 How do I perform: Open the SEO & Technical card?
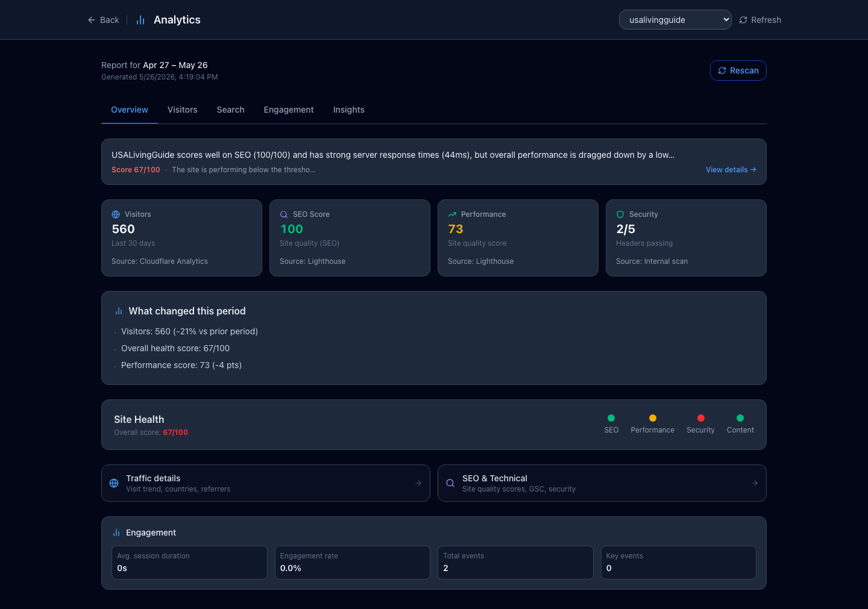[602, 483]
